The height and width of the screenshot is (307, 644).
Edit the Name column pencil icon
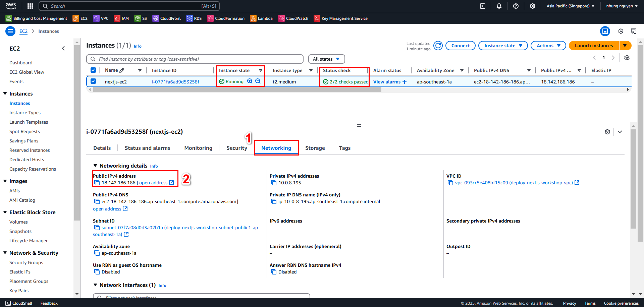[x=122, y=70]
